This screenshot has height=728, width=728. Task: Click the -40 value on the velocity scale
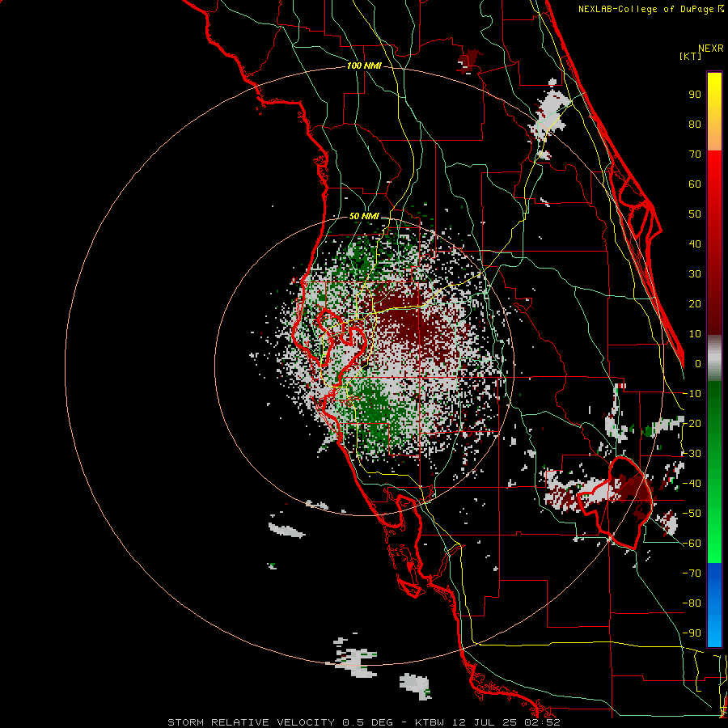(x=692, y=484)
